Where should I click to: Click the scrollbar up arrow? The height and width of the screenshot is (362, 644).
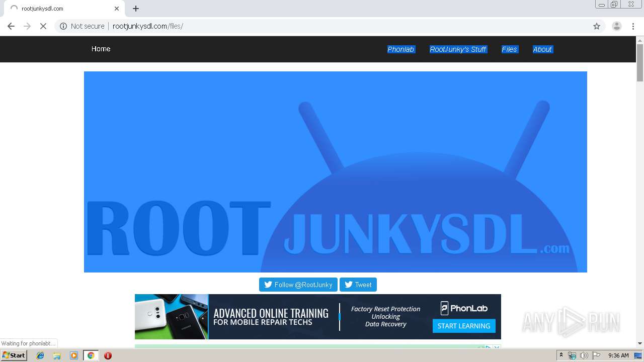click(x=640, y=40)
